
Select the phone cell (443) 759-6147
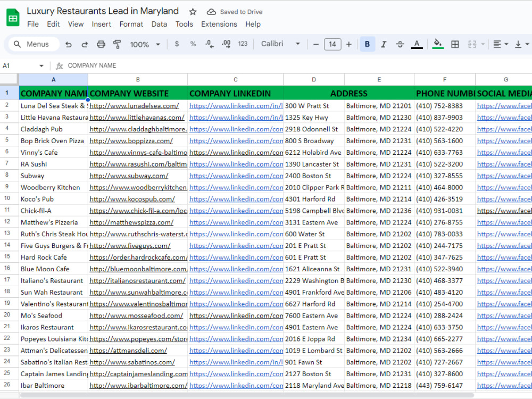[x=444, y=386]
